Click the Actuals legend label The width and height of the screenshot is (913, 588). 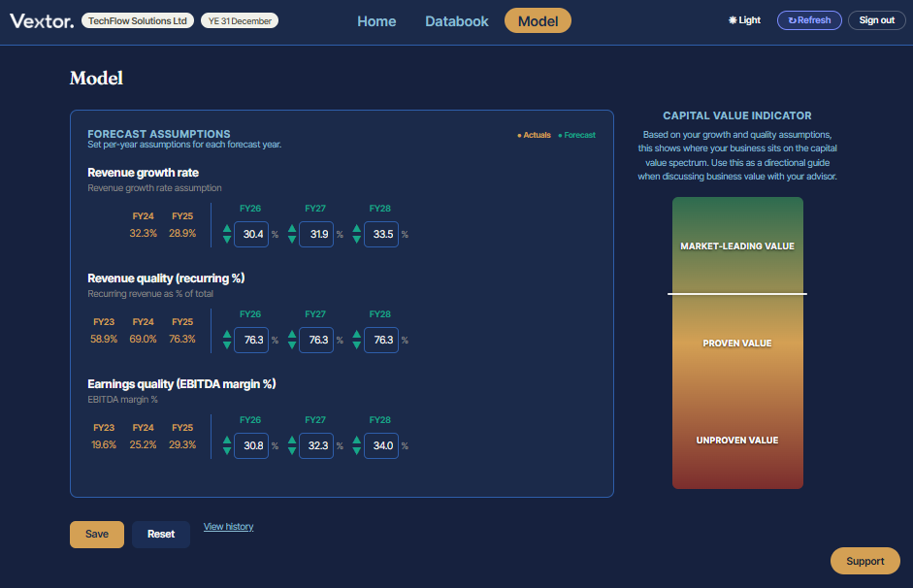[x=534, y=135]
